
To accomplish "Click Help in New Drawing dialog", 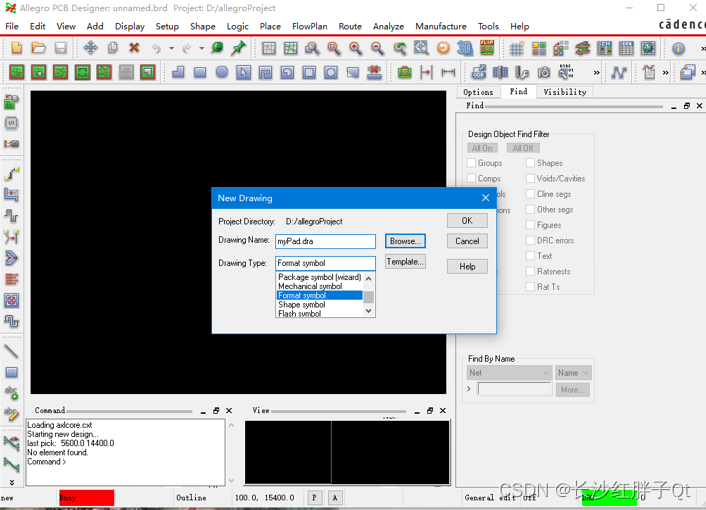I will point(467,266).
